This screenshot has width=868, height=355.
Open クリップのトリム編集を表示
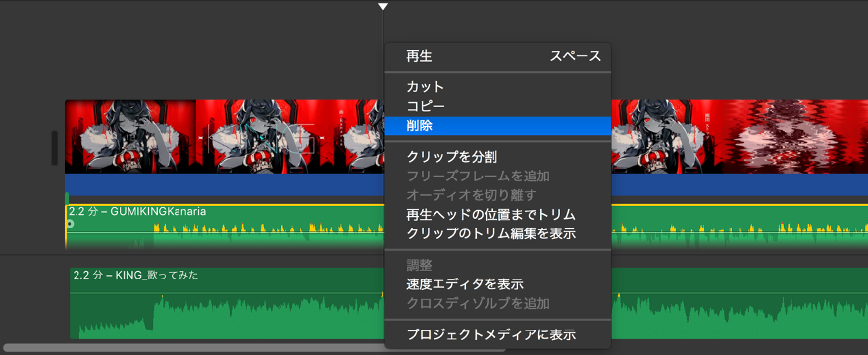click(497, 233)
